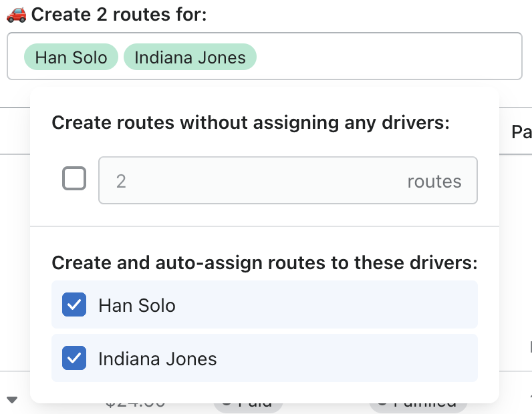Image resolution: width=532 pixels, height=414 pixels.
Task: Collapse the row using the bottom-left triangle
Action: click(12, 400)
